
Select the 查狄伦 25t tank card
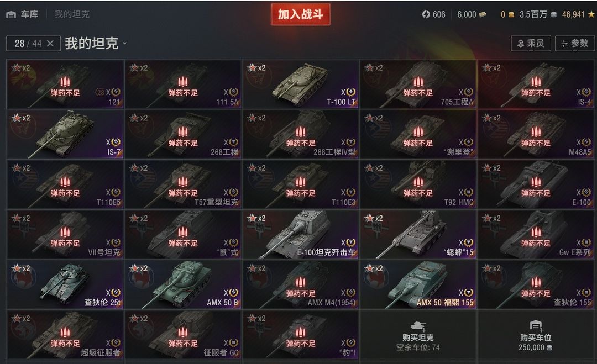click(x=65, y=284)
